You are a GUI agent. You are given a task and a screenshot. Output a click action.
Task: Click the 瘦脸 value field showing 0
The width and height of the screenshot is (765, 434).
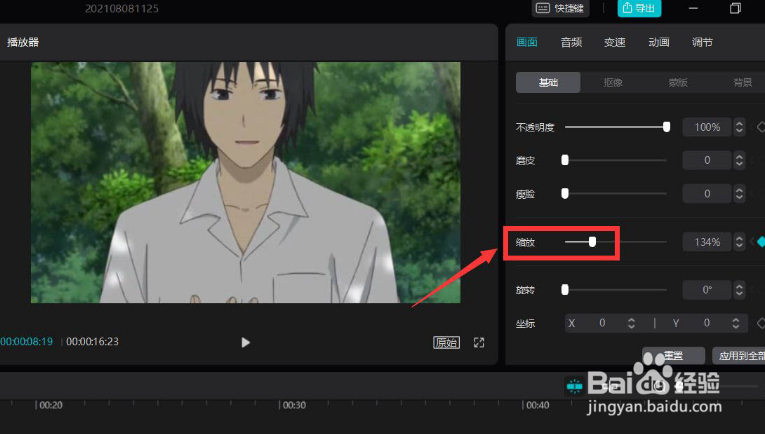pyautogui.click(x=707, y=194)
